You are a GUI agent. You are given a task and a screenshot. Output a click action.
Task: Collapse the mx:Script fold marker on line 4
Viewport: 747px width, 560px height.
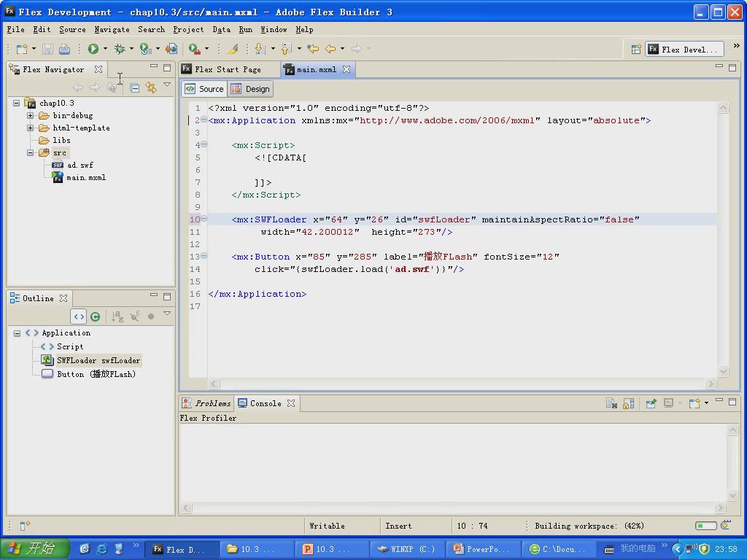tap(204, 144)
